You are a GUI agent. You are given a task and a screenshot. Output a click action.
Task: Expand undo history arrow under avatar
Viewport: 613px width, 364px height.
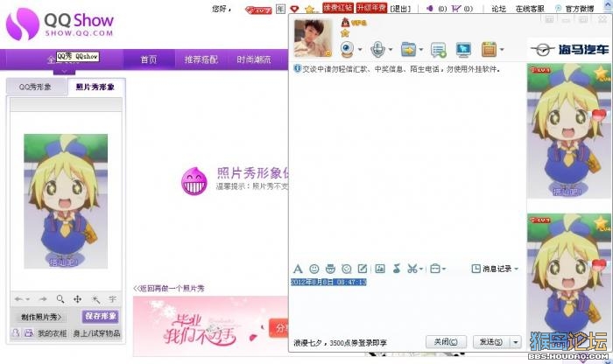(27, 299)
